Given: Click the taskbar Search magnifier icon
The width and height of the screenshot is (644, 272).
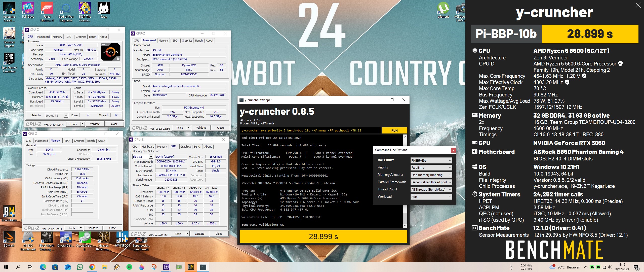Looking at the screenshot, I should point(18,267).
